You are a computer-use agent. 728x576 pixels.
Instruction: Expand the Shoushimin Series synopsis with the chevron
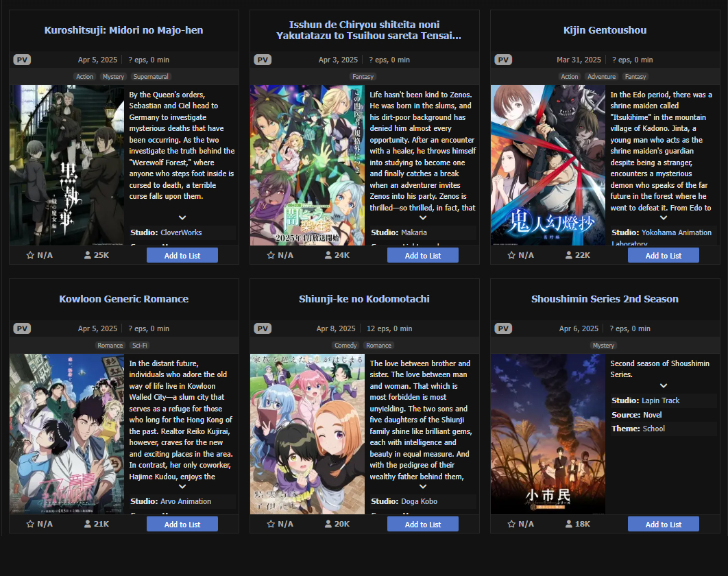(x=664, y=385)
